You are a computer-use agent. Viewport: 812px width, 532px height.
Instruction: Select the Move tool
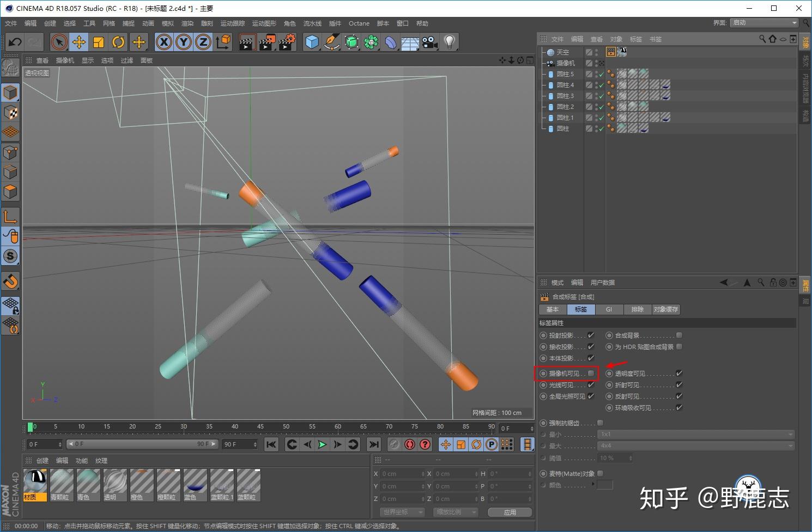coord(79,42)
